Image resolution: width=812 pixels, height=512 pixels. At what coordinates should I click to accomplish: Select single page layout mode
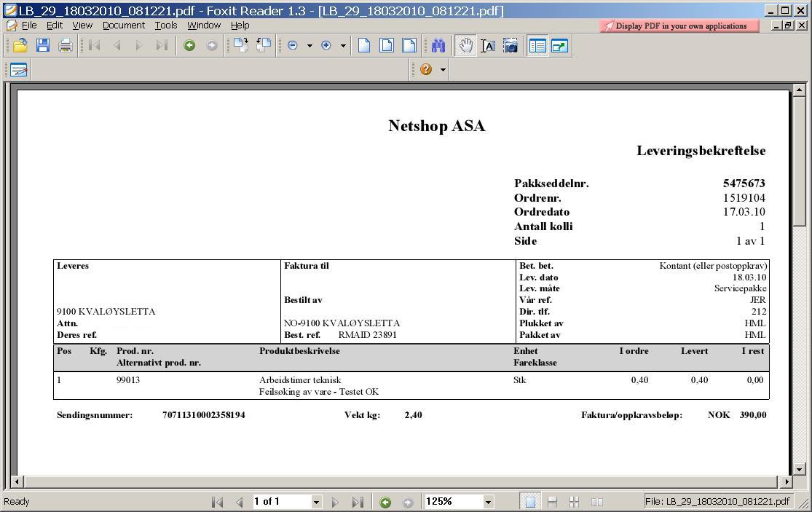[x=530, y=502]
